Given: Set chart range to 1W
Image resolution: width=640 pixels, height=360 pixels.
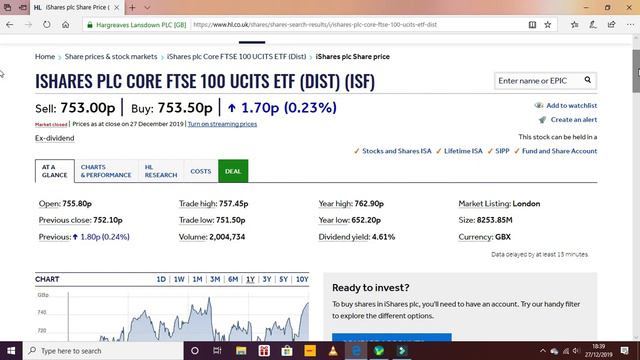Looking at the screenshot, I should [179, 279].
